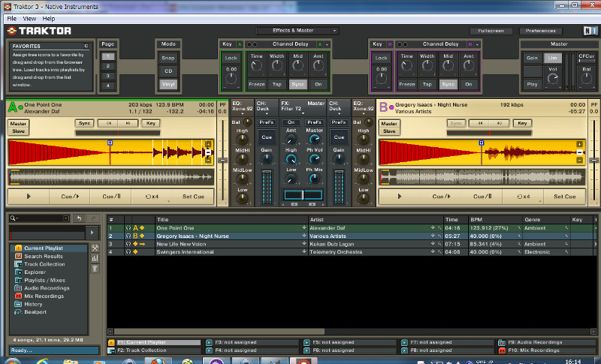Enable Vinyl mode button

[x=168, y=84]
